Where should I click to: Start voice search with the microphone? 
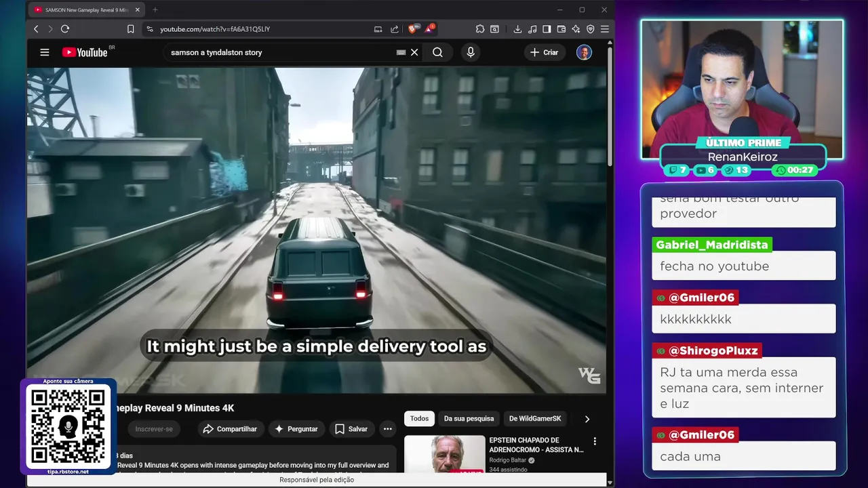(x=471, y=52)
